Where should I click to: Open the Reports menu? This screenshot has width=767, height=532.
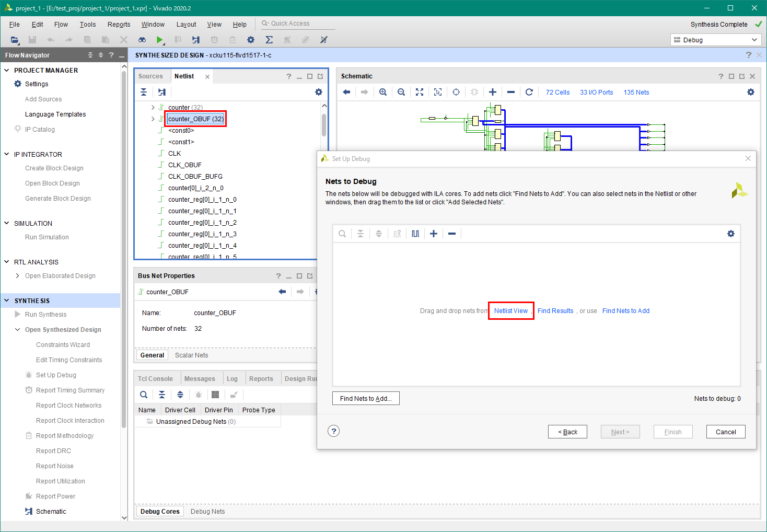119,24
